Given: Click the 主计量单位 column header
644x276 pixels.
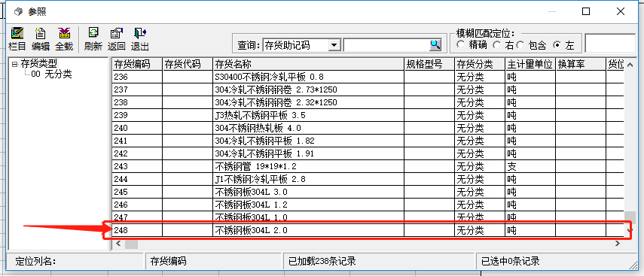Looking at the screenshot, I should [x=530, y=64].
